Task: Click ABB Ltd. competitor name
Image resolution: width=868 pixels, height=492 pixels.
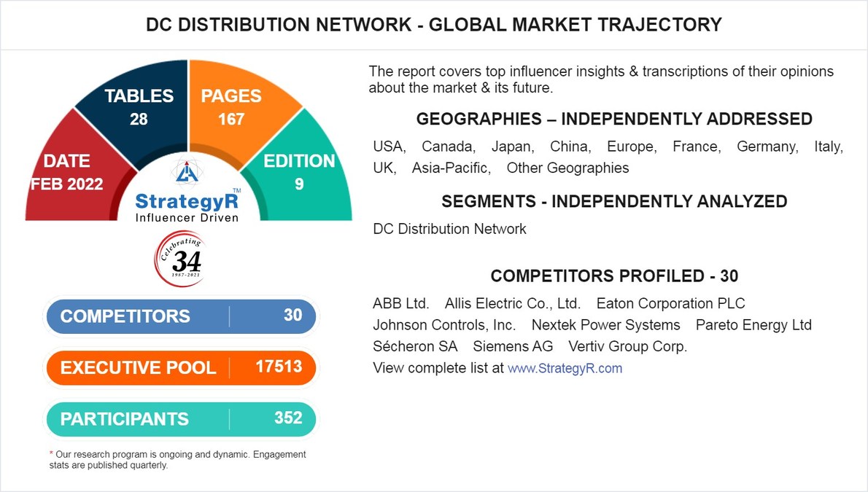Action: pyautogui.click(x=400, y=304)
